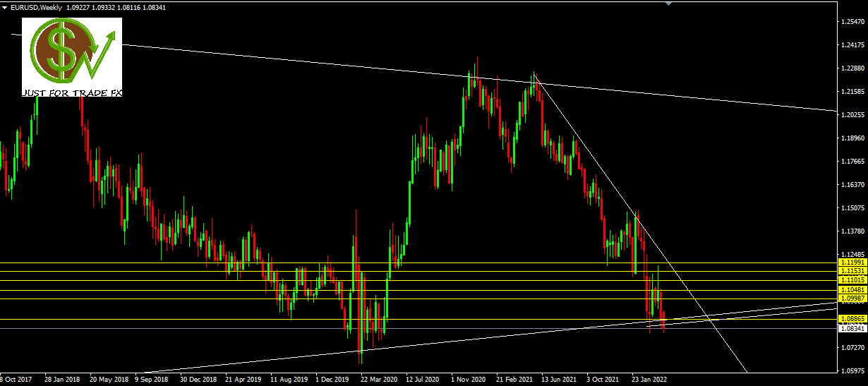
Task: Select the yellow 1.11015 price level label
Action: [852, 280]
